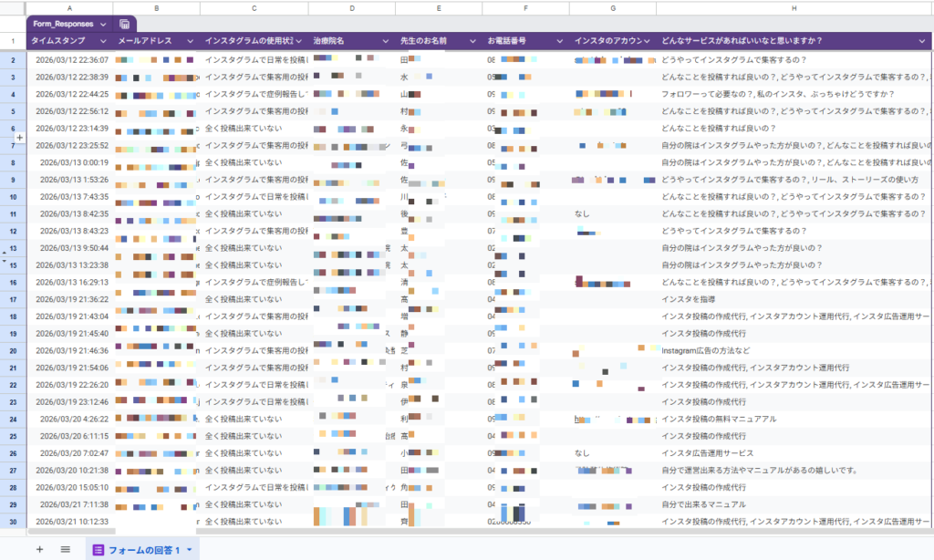Click the purple form icon on sheet tab
934x560 pixels.
click(x=99, y=549)
